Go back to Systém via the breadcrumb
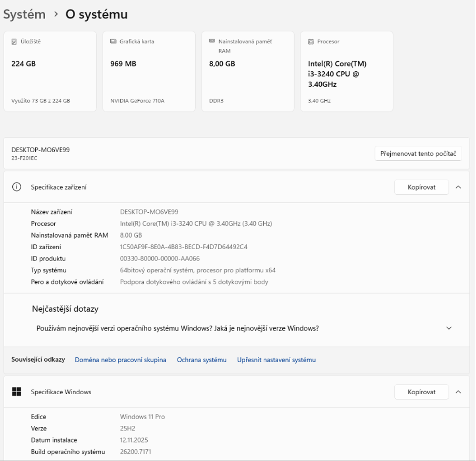Image resolution: width=476 pixels, height=461 pixels. (x=24, y=15)
